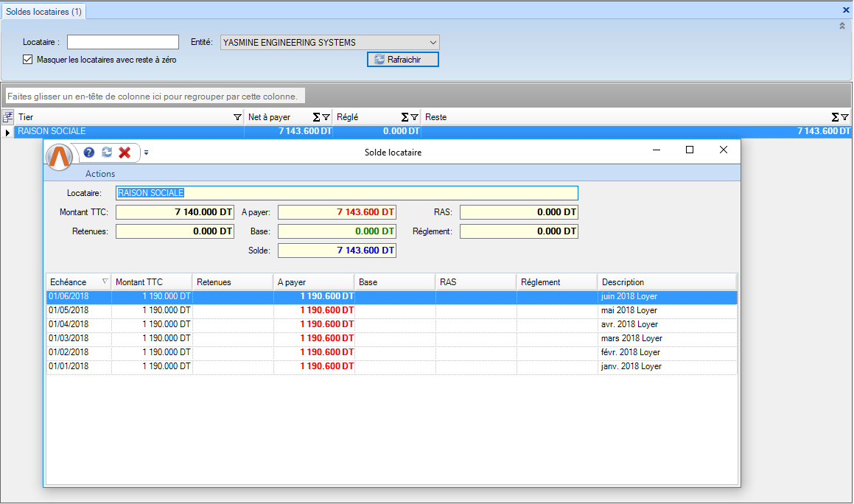Click the column chooser icon left of Tier header
The height and width of the screenshot is (504, 854).
coord(8,116)
